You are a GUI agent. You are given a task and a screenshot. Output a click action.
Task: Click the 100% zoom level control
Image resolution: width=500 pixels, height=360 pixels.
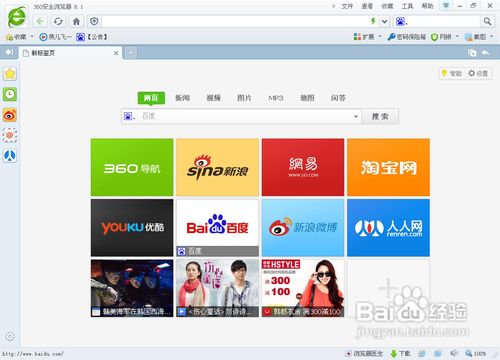(476, 353)
